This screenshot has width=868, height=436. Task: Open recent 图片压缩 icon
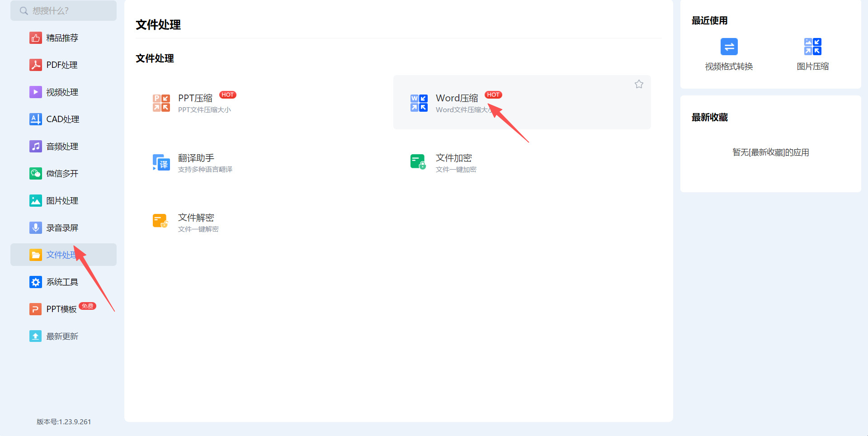tap(812, 47)
